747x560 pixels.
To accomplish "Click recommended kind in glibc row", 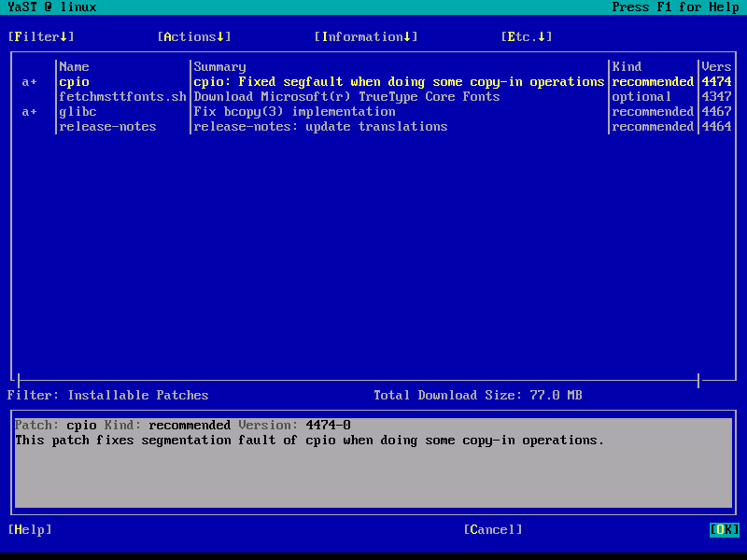I will [653, 112].
